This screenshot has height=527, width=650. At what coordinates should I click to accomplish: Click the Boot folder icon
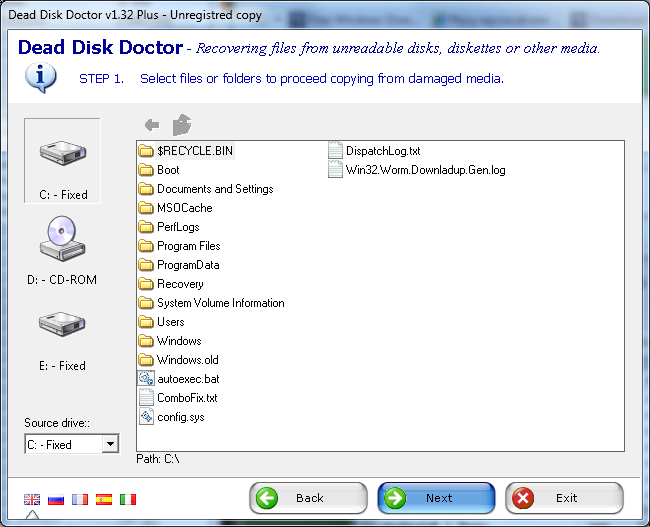click(146, 170)
